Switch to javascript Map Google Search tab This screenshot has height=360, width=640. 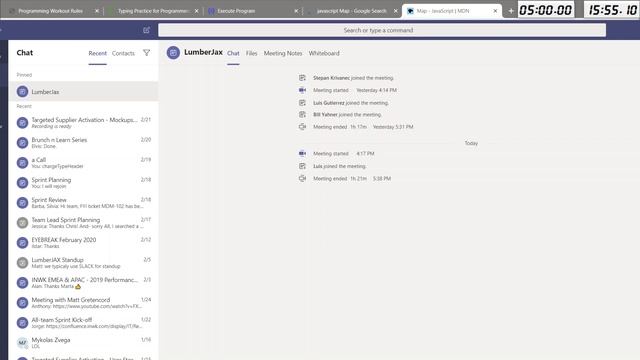point(351,11)
